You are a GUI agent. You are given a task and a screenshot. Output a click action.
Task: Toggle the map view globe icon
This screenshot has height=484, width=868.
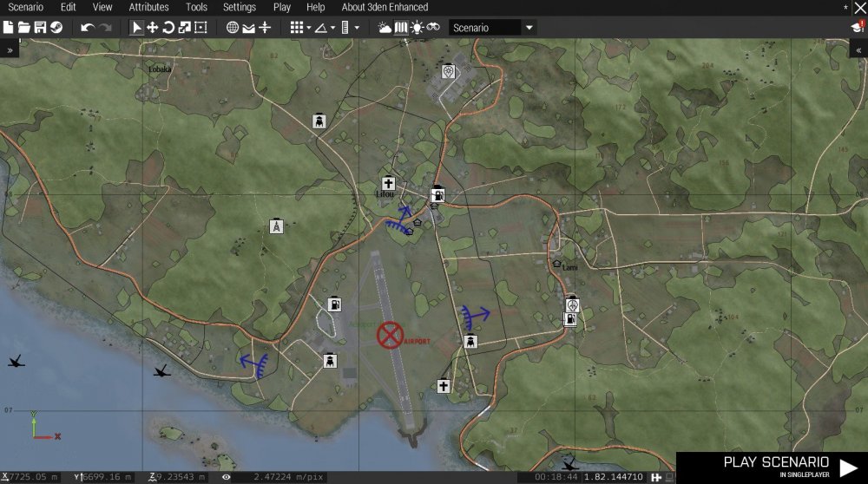[x=233, y=28]
